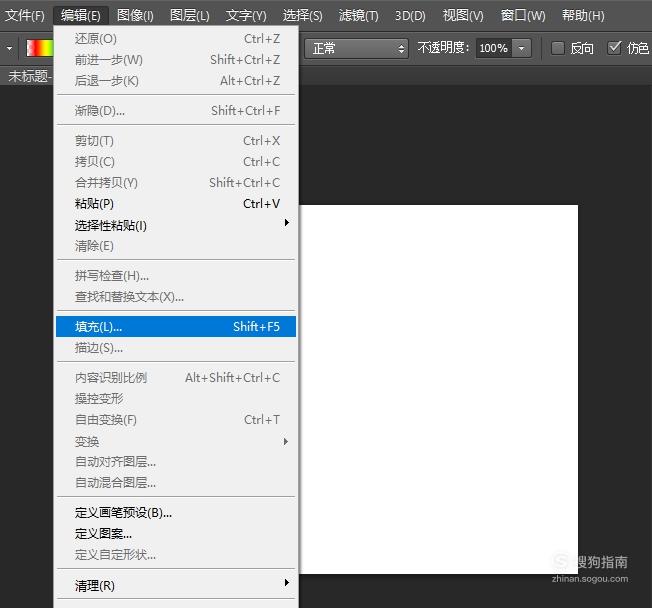
Task: Click the 不透明度 100% input field
Action: 494,48
